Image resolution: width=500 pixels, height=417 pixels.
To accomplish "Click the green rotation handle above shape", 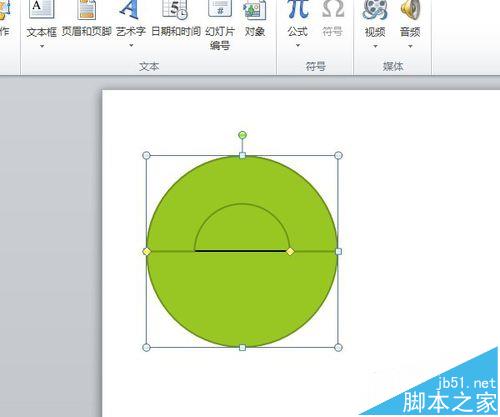I will (242, 135).
